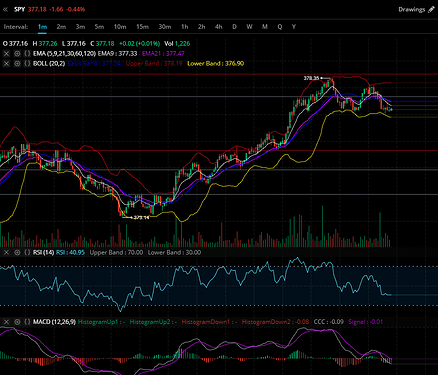Switch to the 1h interval
The height and width of the screenshot is (375, 438).
(x=184, y=27)
